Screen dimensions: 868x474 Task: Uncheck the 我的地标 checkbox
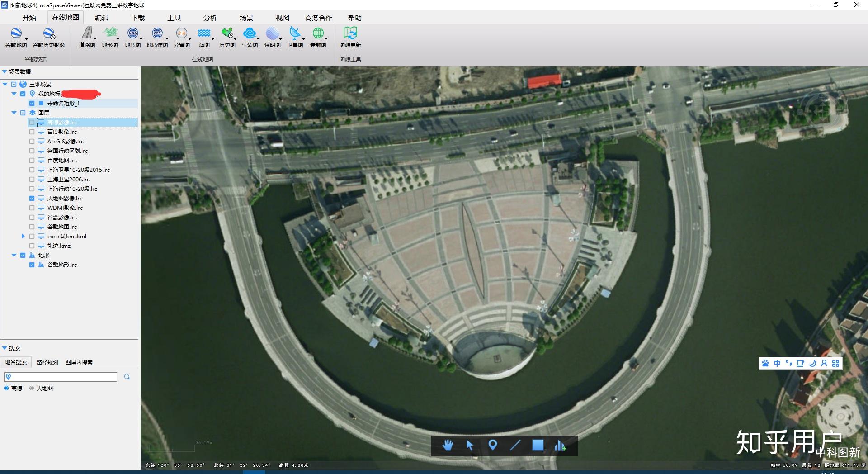click(23, 94)
